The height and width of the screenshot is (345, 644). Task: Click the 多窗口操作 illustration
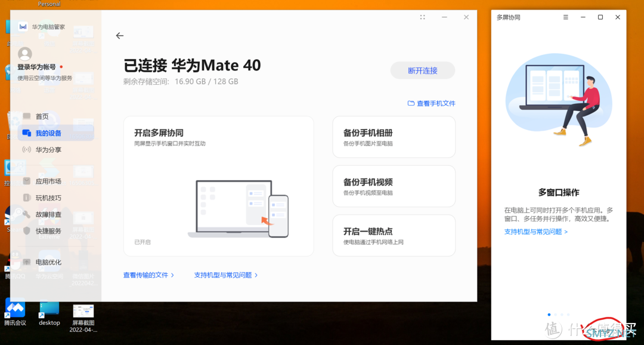point(559,101)
